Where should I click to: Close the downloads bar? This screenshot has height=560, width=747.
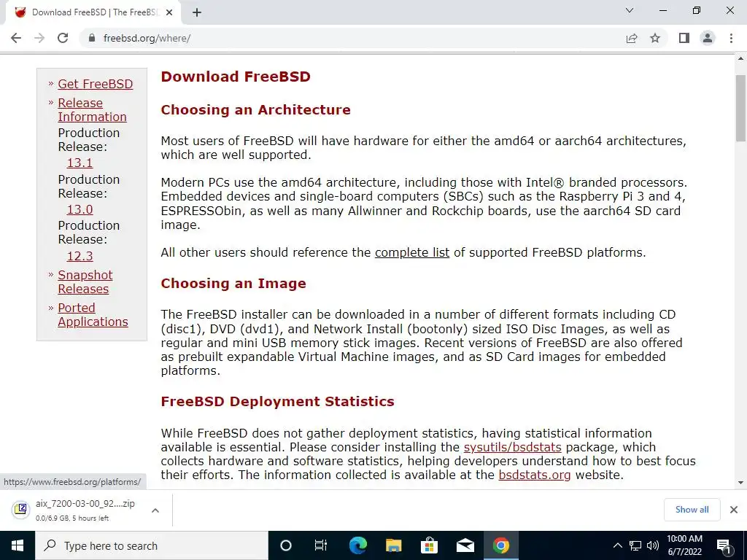[x=734, y=510]
